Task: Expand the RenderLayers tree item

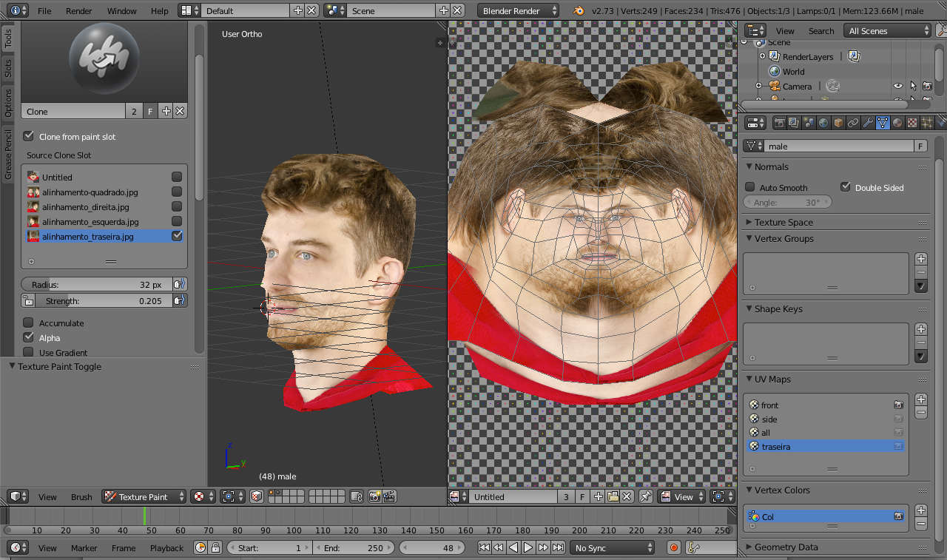Action: click(762, 56)
